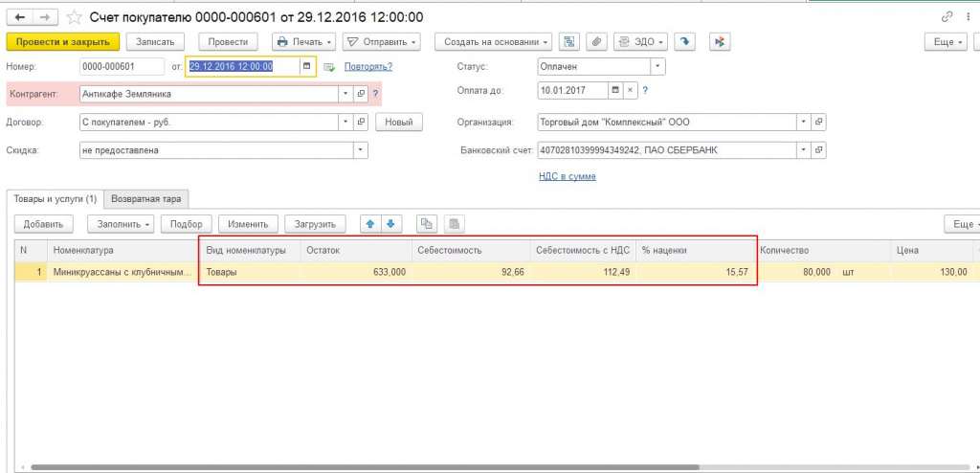Move row up with blue arrow
This screenshot has width=980, height=473.
click(x=370, y=224)
